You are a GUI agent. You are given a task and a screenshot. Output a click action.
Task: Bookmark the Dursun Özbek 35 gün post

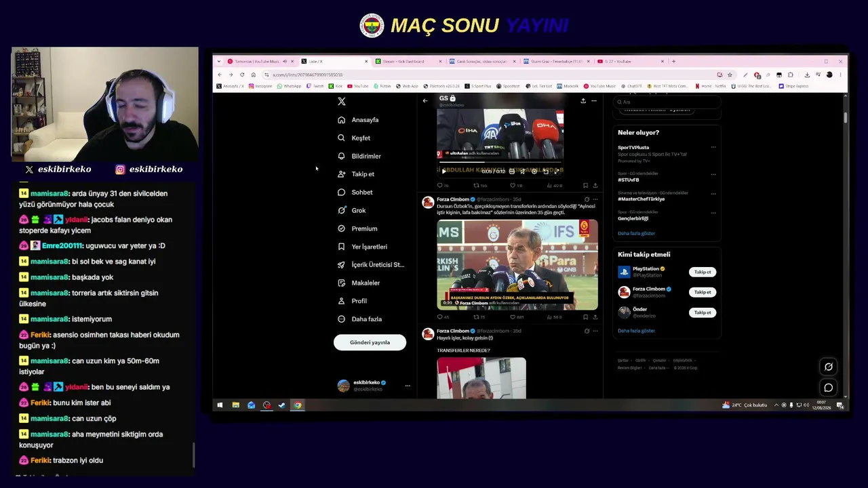click(585, 317)
